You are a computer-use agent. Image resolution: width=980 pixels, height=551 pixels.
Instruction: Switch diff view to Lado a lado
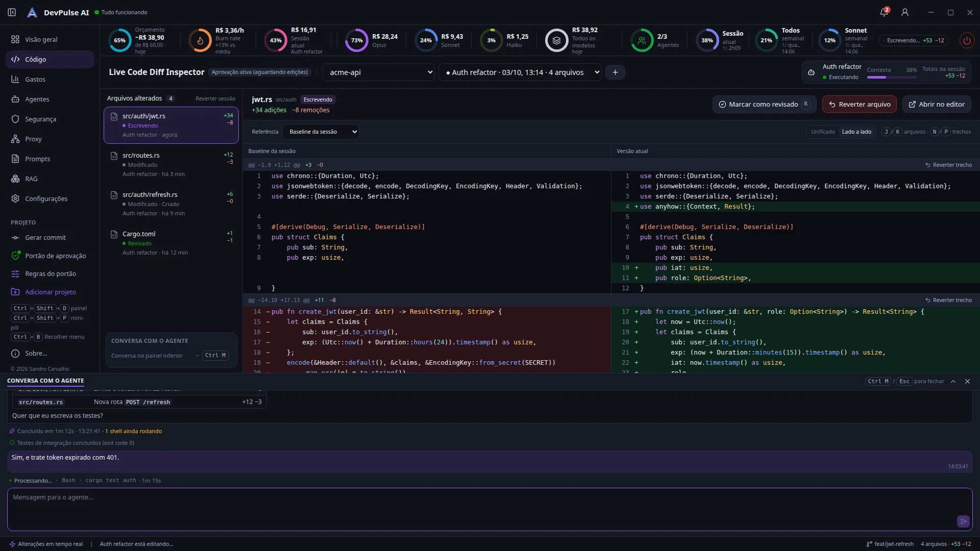856,132
